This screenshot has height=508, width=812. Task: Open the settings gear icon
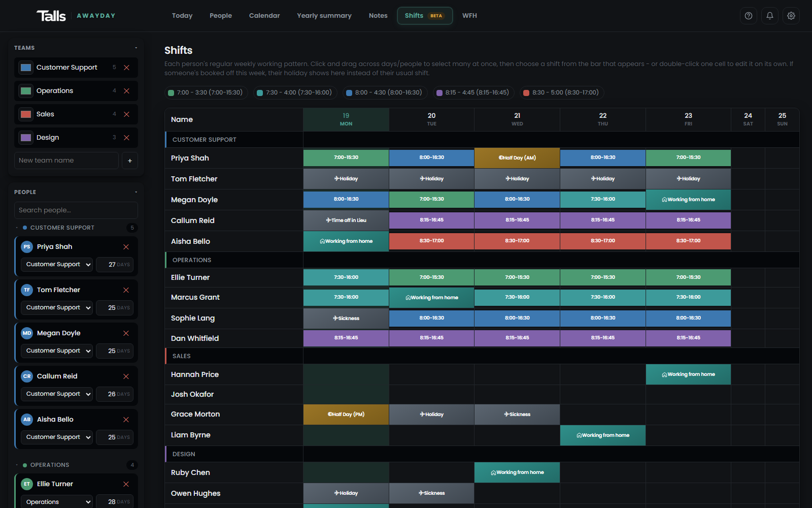pos(791,16)
